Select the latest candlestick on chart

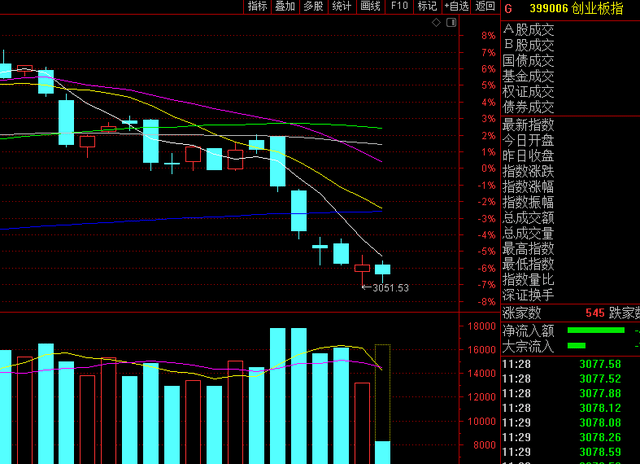point(382,268)
